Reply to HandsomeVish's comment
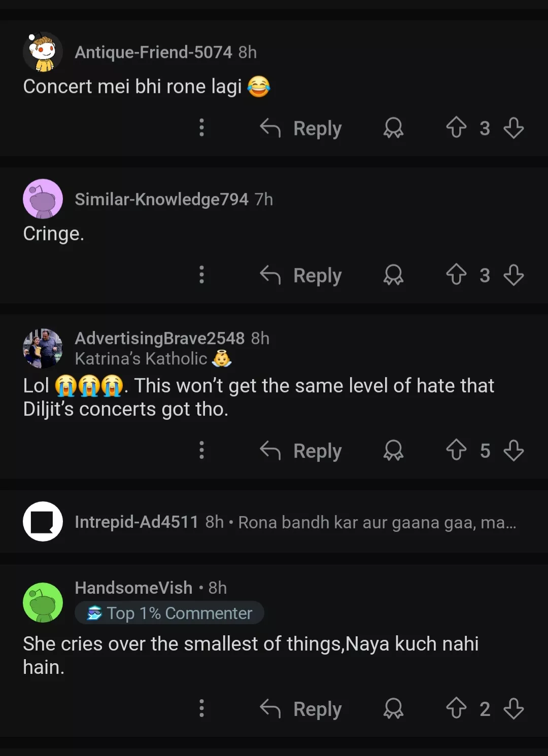The image size is (548, 756). 301,708
